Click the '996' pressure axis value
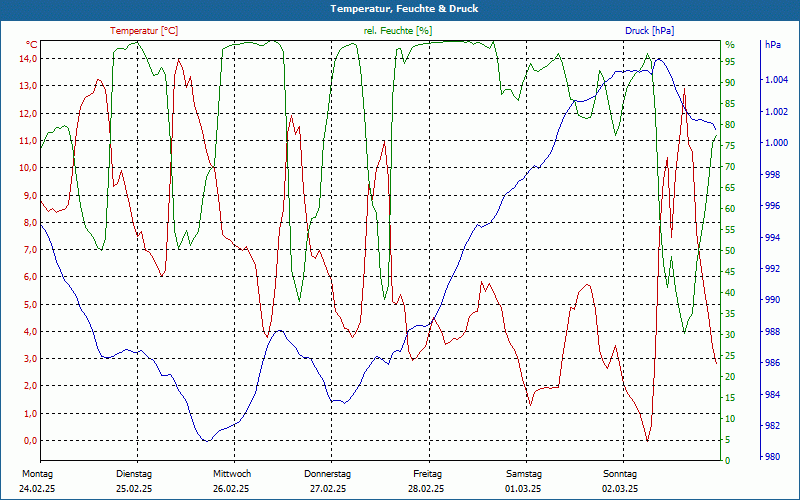800x500 pixels. point(772,206)
